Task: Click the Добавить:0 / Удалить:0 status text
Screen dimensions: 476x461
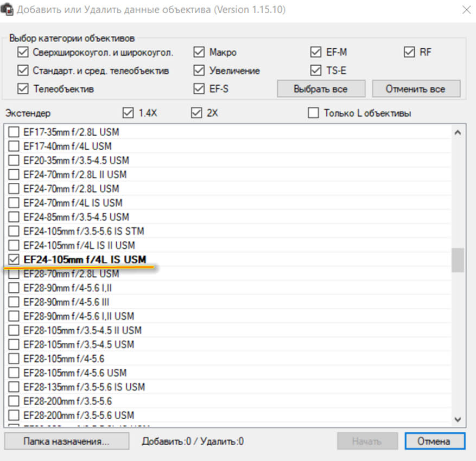Action: pos(193,441)
